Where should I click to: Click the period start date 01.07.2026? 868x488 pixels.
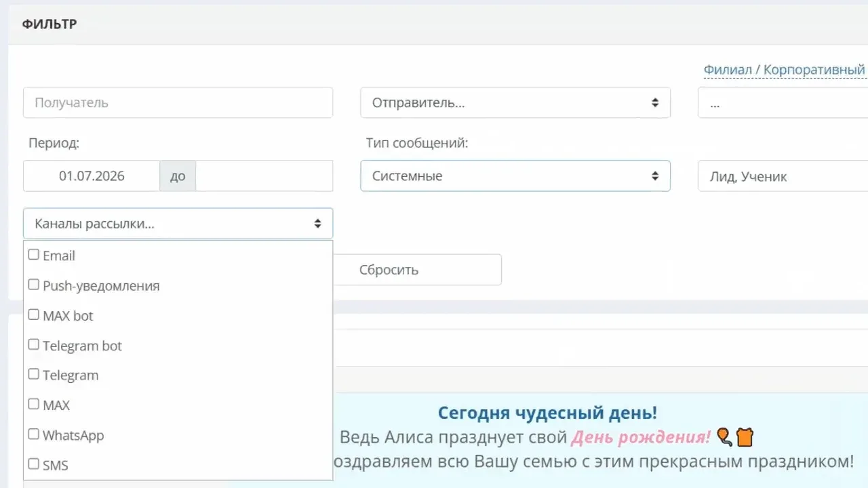[92, 176]
